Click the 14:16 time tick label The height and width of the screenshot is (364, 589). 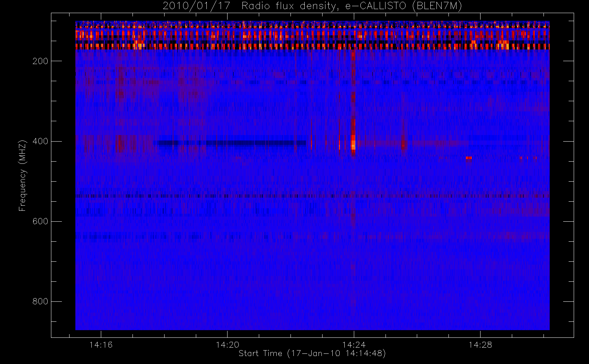[101, 345]
